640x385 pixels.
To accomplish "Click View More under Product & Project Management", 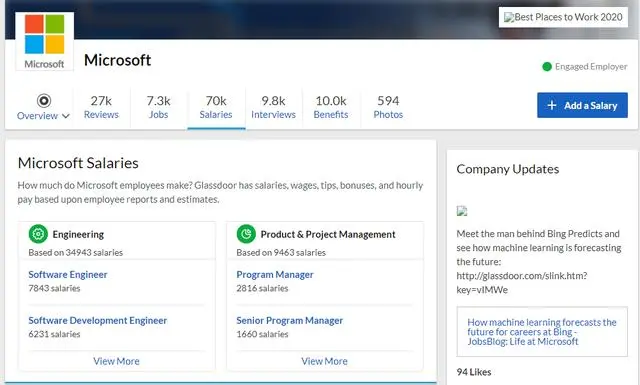I will [x=324, y=361].
